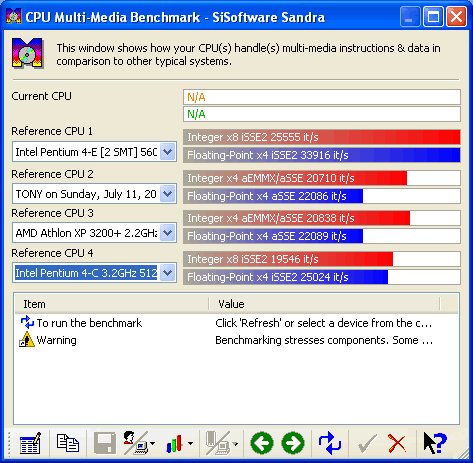Open arrow next to bar chart icon

(x=190, y=444)
